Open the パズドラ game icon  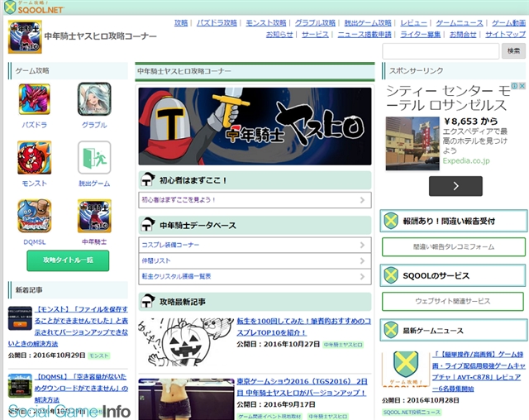[35, 99]
